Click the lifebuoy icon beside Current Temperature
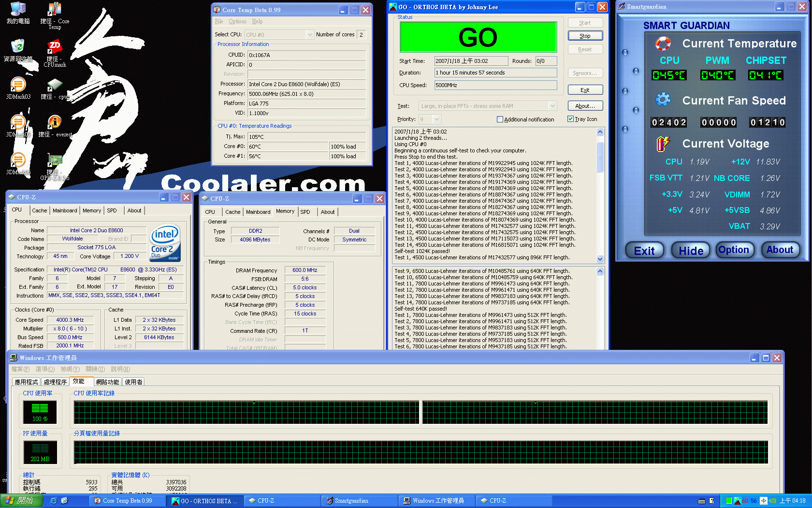The width and height of the screenshot is (812, 508). [663, 44]
